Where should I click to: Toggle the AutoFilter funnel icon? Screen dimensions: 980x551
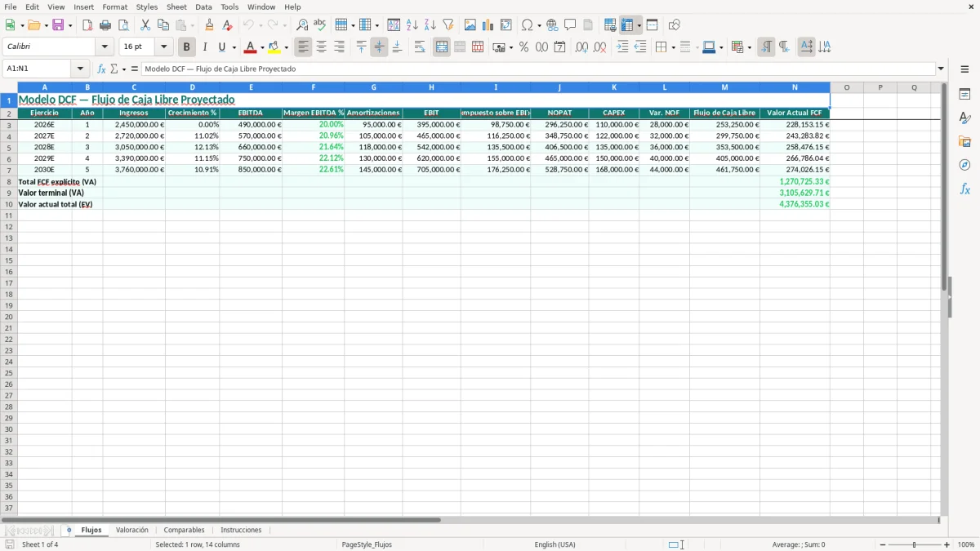coord(448,25)
